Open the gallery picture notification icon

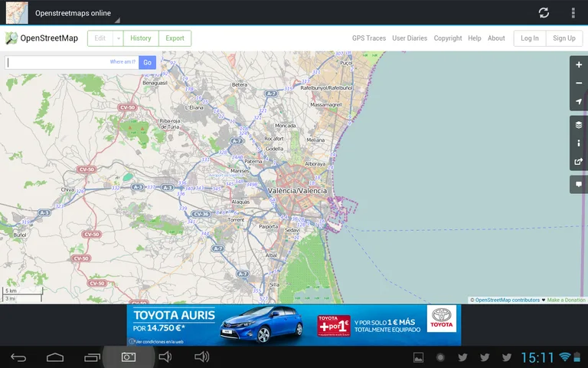pos(418,357)
